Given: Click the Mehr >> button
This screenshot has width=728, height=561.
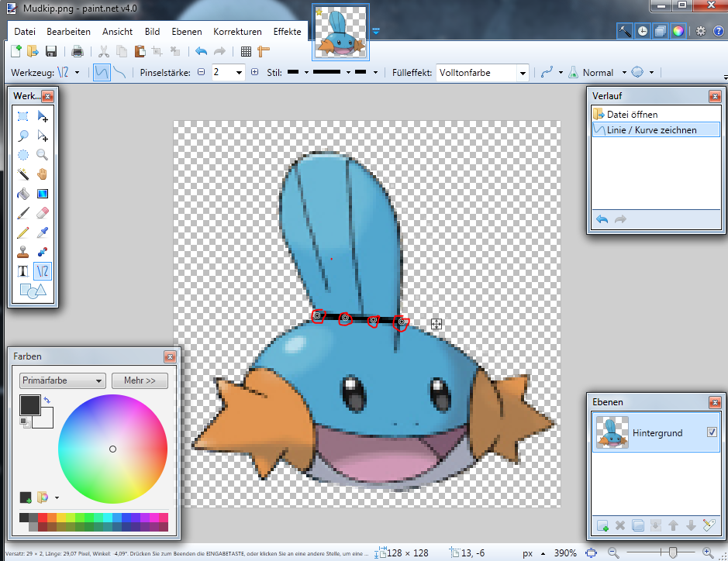Looking at the screenshot, I should pos(140,380).
